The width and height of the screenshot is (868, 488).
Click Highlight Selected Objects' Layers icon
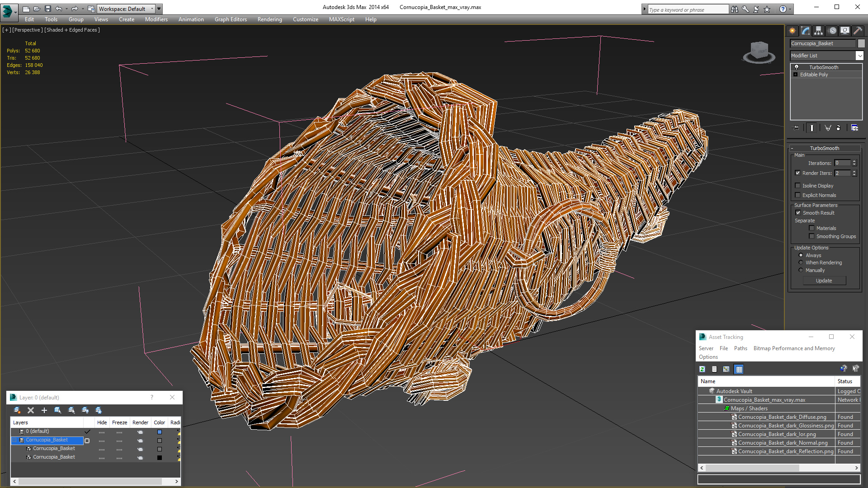71,410
